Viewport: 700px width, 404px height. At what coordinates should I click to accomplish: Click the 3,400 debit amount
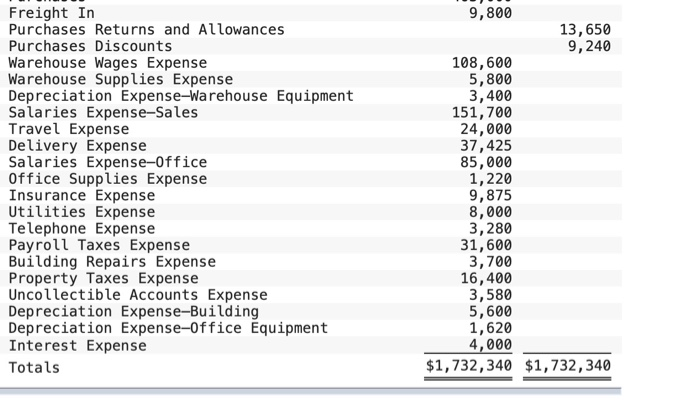click(x=490, y=96)
